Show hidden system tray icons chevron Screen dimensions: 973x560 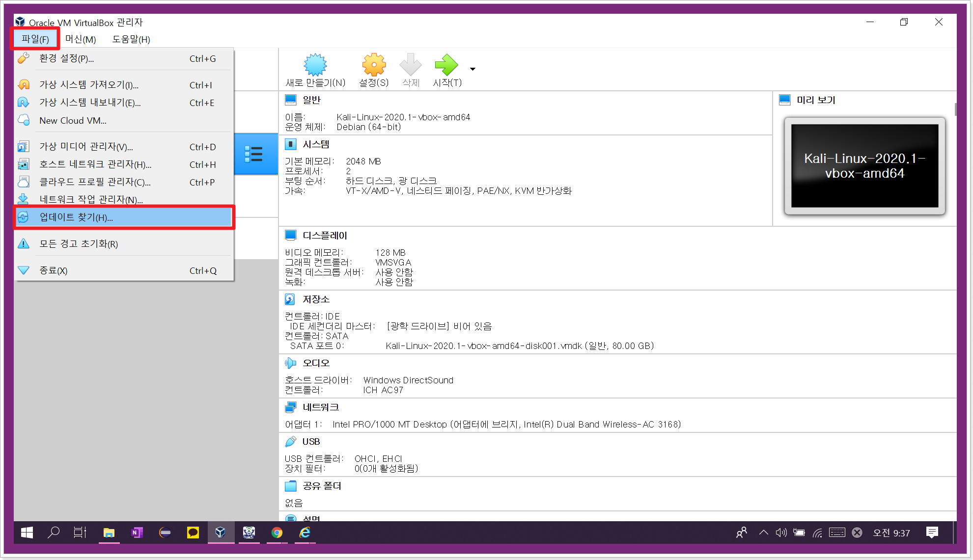click(x=764, y=533)
